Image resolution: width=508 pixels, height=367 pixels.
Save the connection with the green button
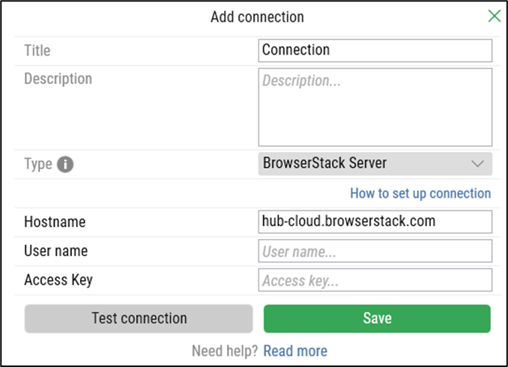pos(377,318)
